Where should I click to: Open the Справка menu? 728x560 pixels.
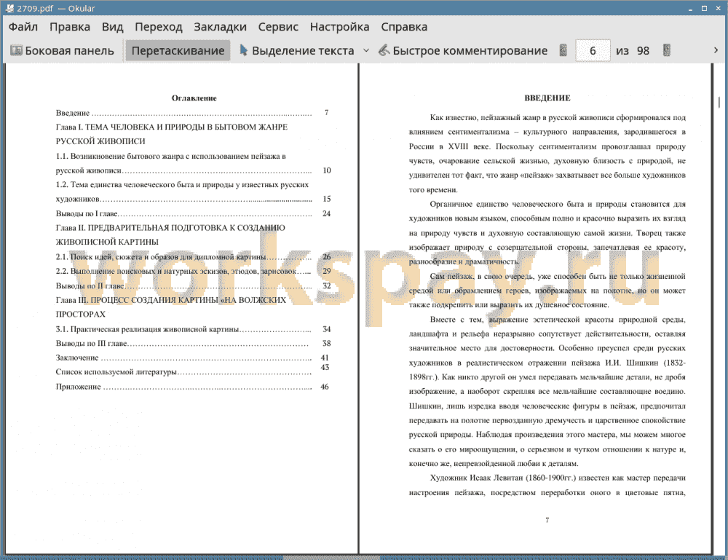[404, 27]
